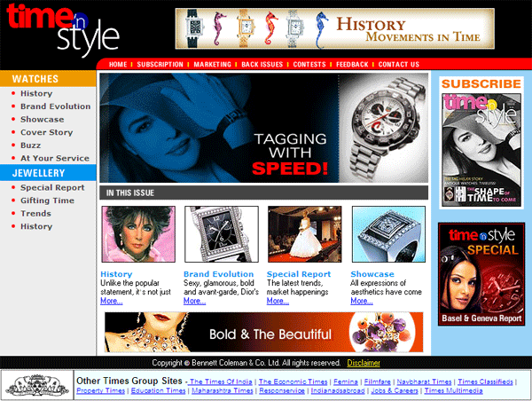This screenshot has height=401, width=532.
Task: Follow the More link under Showcase
Action: [362, 301]
